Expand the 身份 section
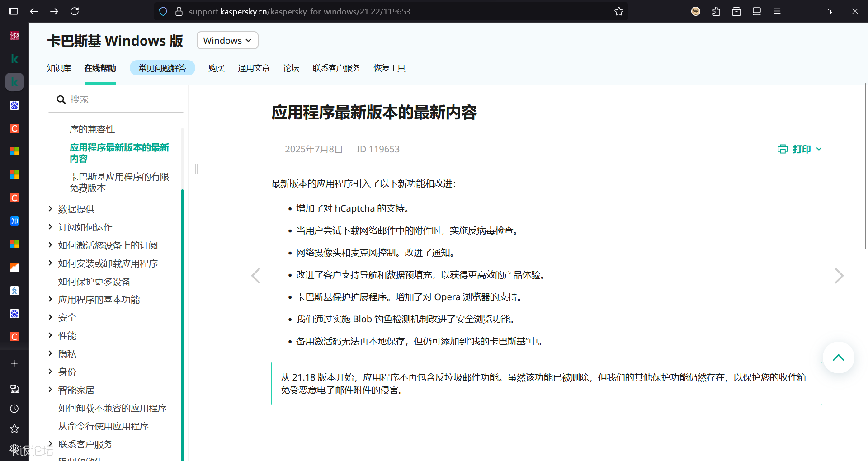The width and height of the screenshot is (868, 461). click(x=50, y=371)
